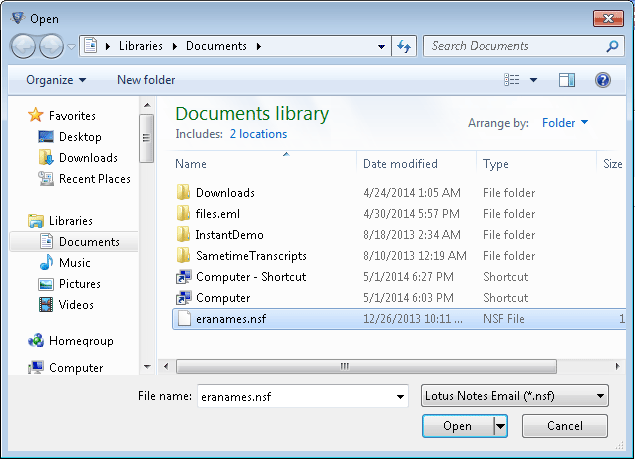Sort by the Name column header

[x=265, y=164]
